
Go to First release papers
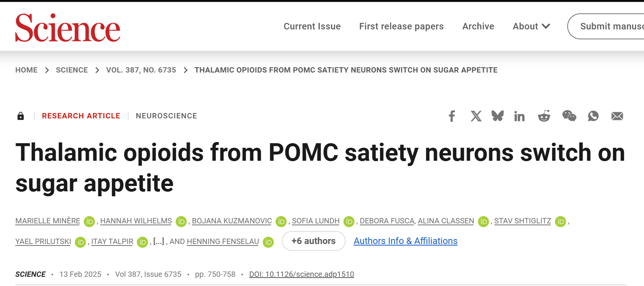tap(401, 26)
